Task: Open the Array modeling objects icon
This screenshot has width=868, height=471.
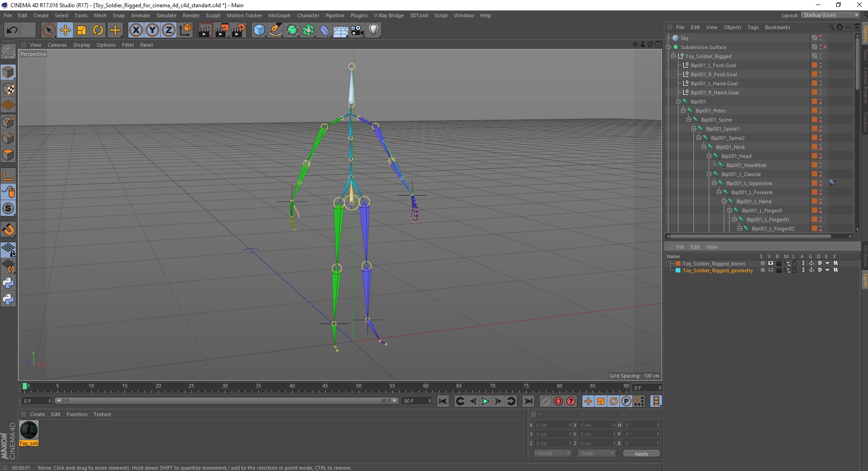Action: 309,30
